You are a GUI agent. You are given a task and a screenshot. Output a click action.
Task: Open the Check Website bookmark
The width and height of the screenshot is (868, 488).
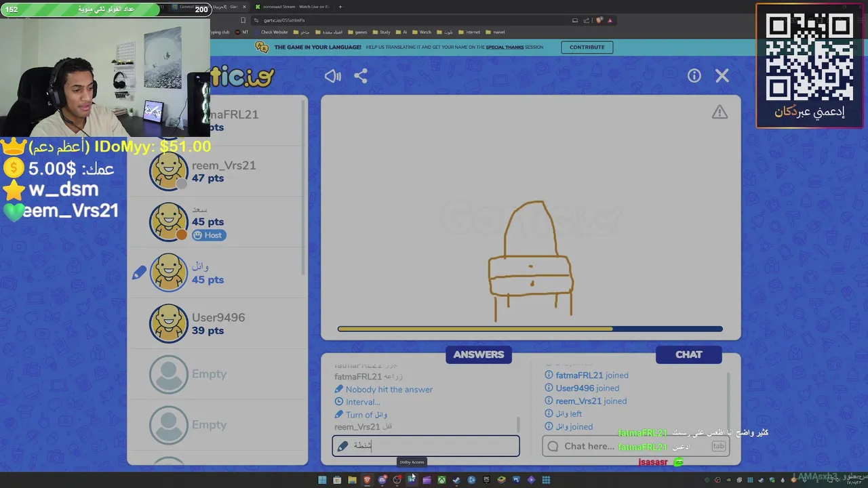point(271,32)
